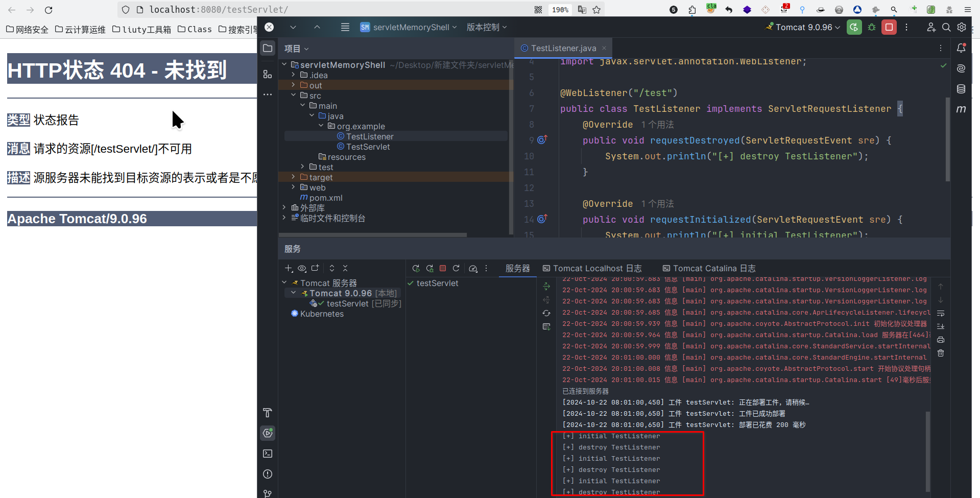Image resolution: width=980 pixels, height=498 pixels.
Task: Open selected service in new tab icon
Action: pyautogui.click(x=315, y=268)
